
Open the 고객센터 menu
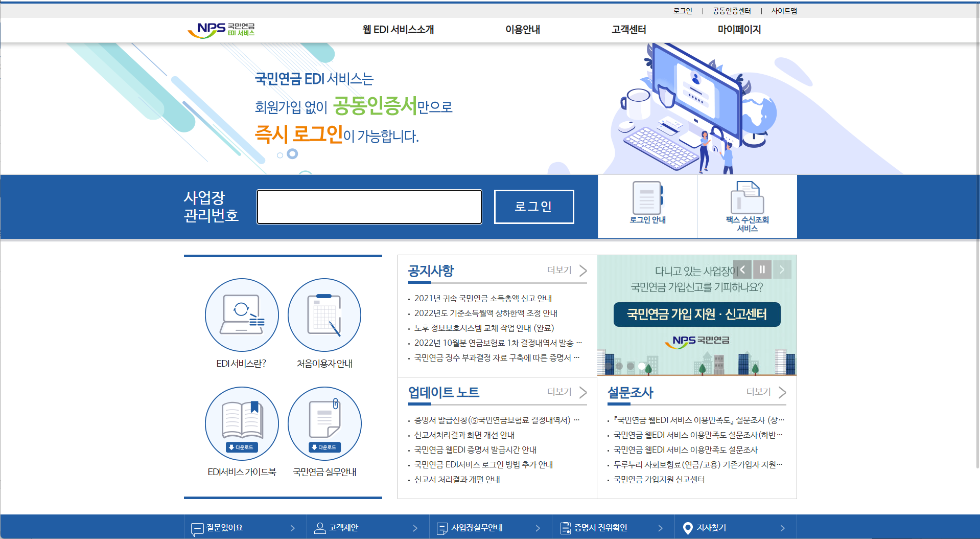coord(629,30)
